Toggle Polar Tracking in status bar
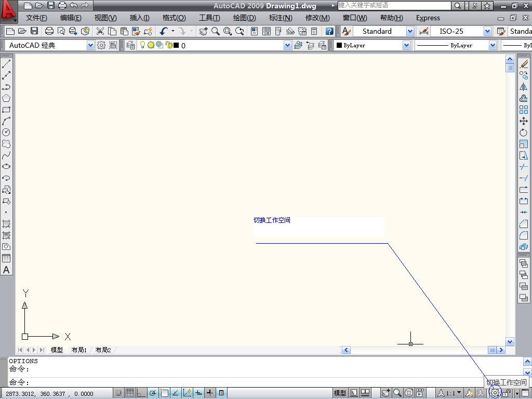 click(153, 393)
